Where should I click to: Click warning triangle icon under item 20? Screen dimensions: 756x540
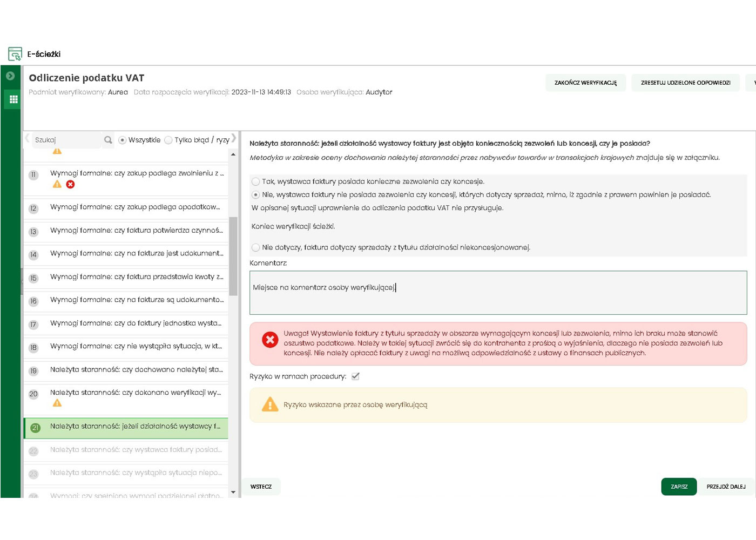click(x=57, y=403)
